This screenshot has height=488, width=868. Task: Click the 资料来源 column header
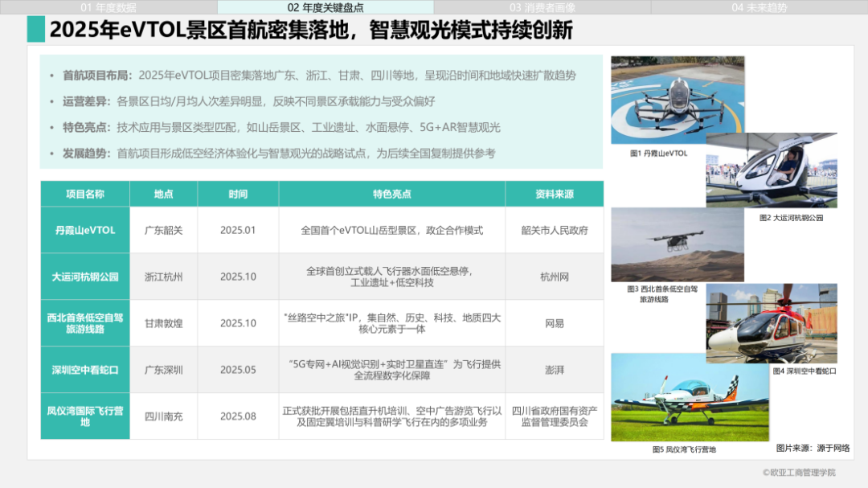tap(554, 194)
